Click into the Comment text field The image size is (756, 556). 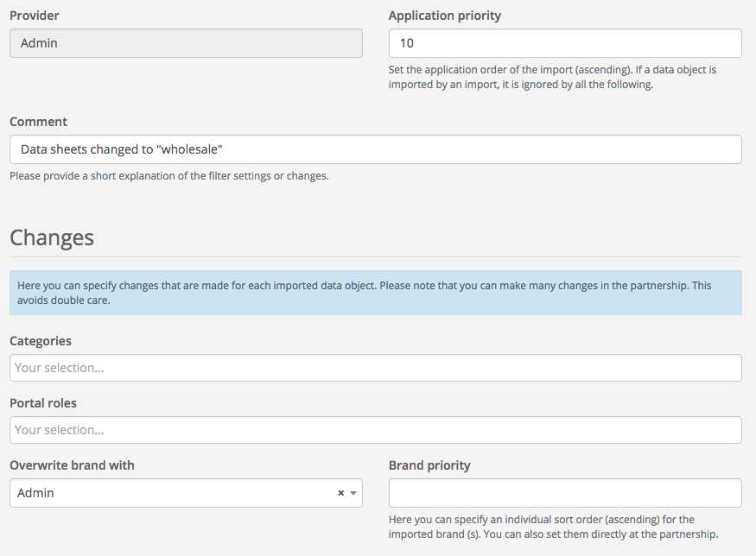(x=375, y=149)
